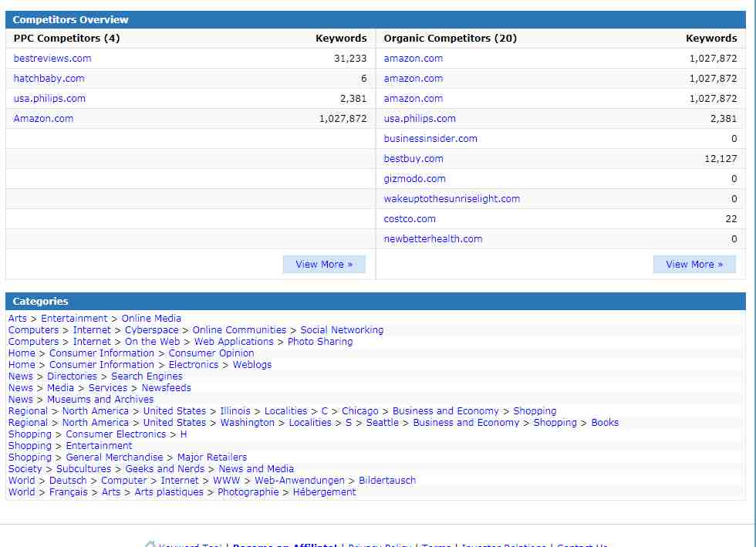Select the On the Web category
Image resolution: width=756 pixels, height=547 pixels.
pyautogui.click(x=153, y=342)
